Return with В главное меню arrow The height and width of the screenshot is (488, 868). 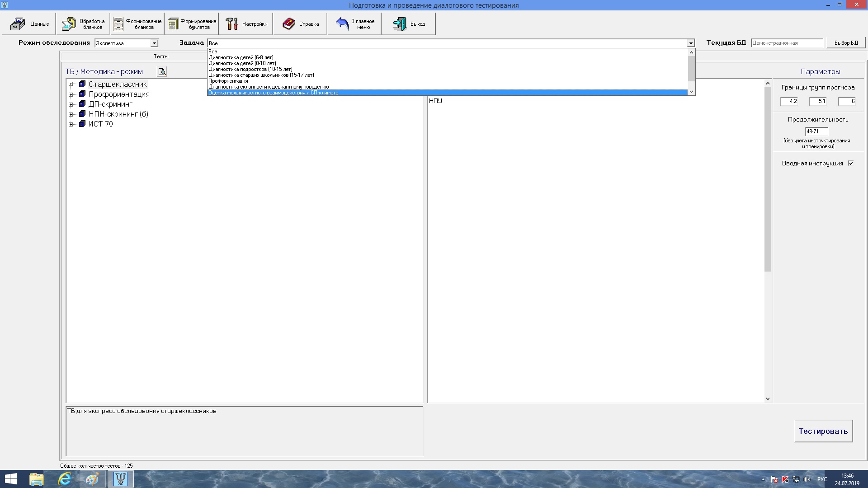pos(343,24)
